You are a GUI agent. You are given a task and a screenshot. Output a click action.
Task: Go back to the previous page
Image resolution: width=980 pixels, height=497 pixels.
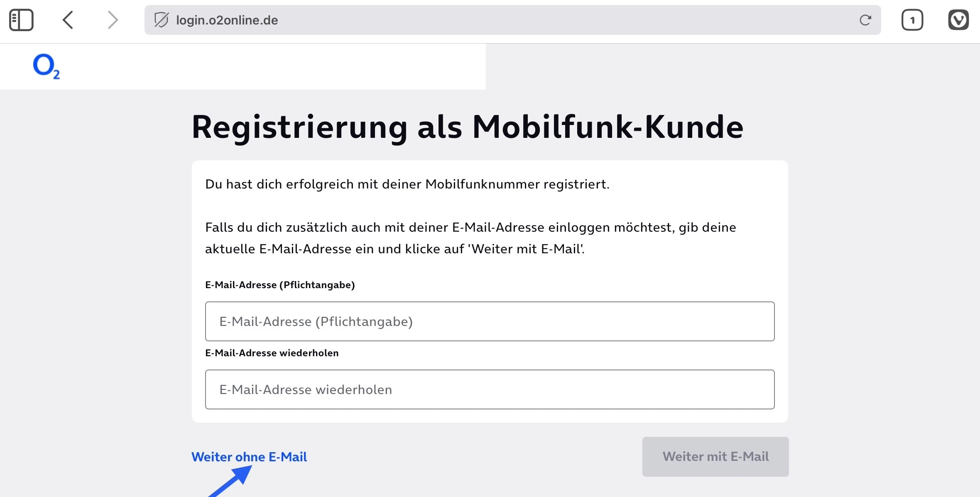click(68, 20)
